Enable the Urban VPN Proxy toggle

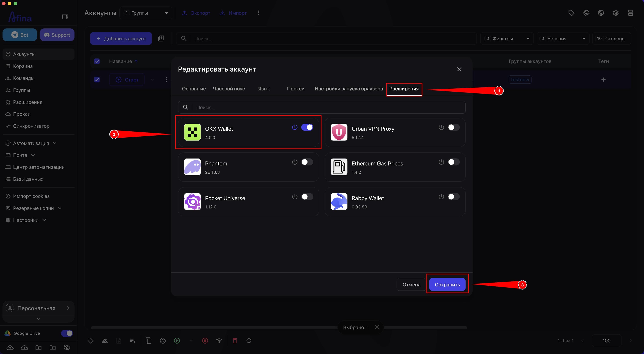(453, 127)
